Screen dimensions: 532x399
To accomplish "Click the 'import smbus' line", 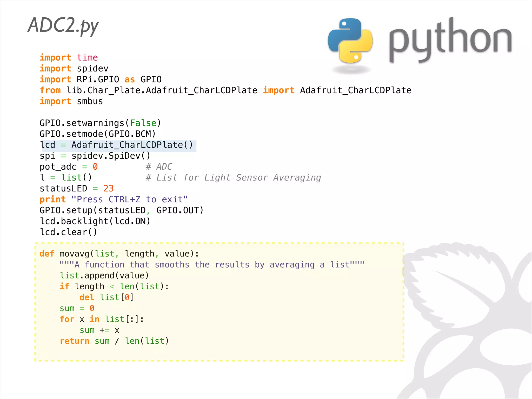I will point(71,101).
